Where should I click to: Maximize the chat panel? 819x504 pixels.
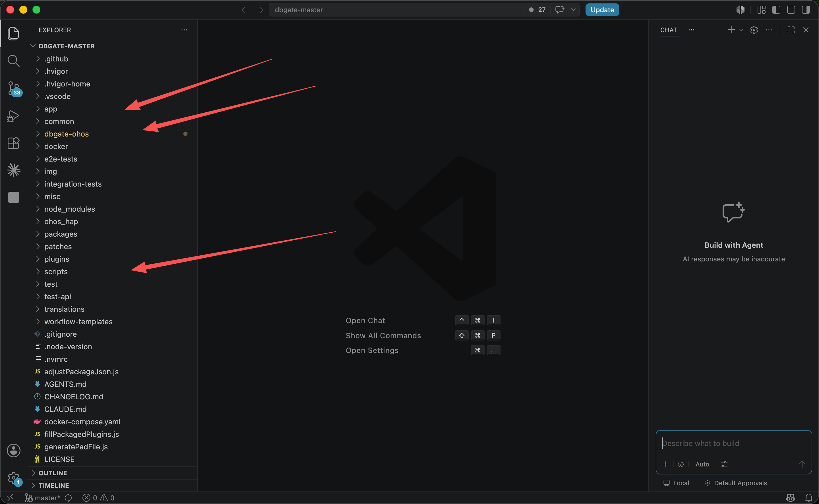tap(791, 30)
